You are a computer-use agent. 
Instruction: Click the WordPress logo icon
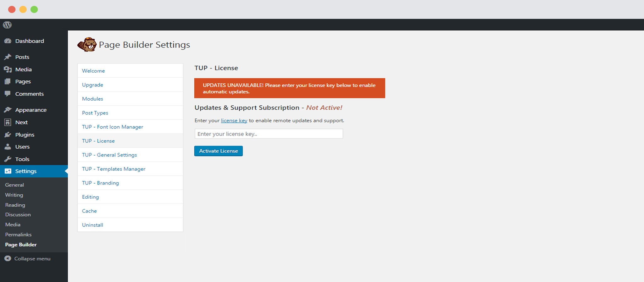(7, 25)
